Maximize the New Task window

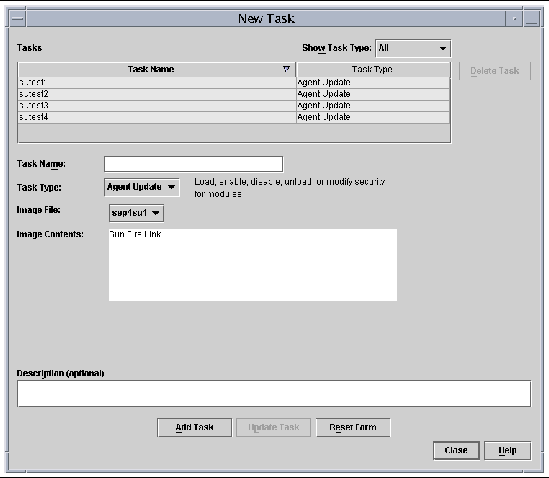point(532,19)
